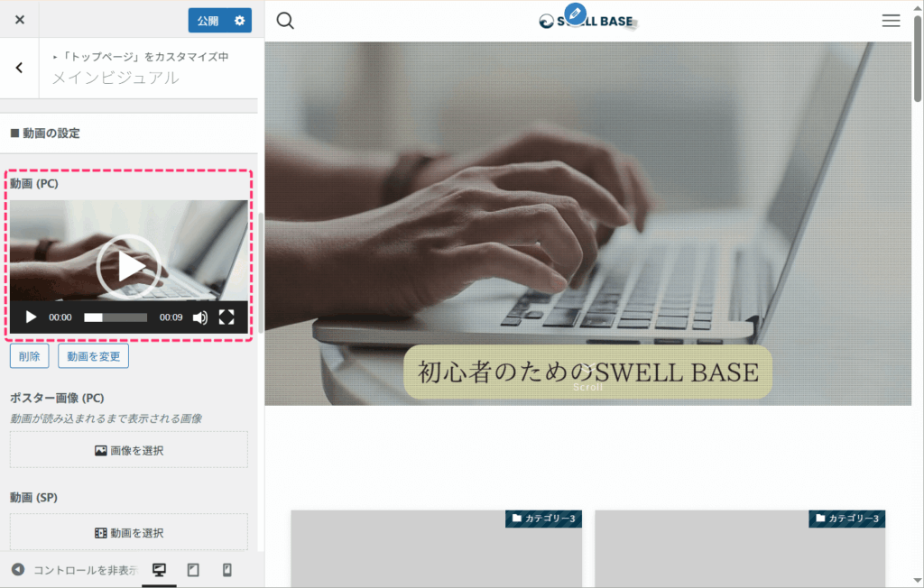This screenshot has height=588, width=924.
Task: Hide controls with the collapse arrow icon
Action: pyautogui.click(x=18, y=570)
